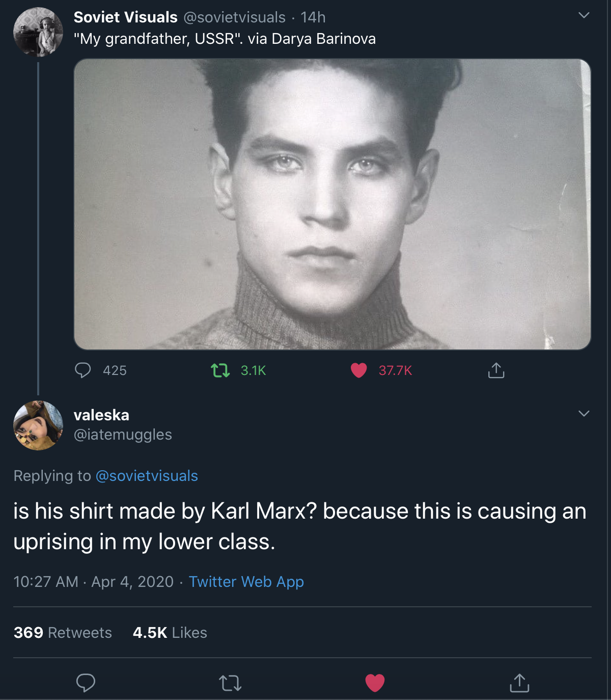The height and width of the screenshot is (700, 611).
Task: Open the grandfather portrait photo
Action: tap(332, 204)
